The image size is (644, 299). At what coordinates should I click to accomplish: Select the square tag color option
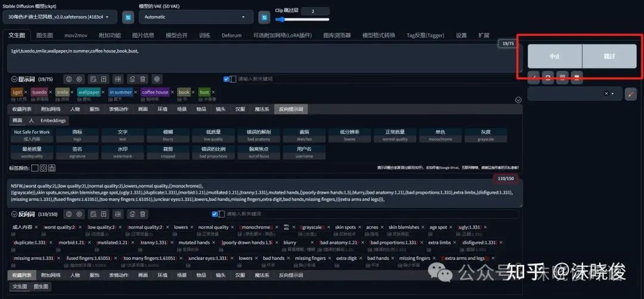coord(35,168)
